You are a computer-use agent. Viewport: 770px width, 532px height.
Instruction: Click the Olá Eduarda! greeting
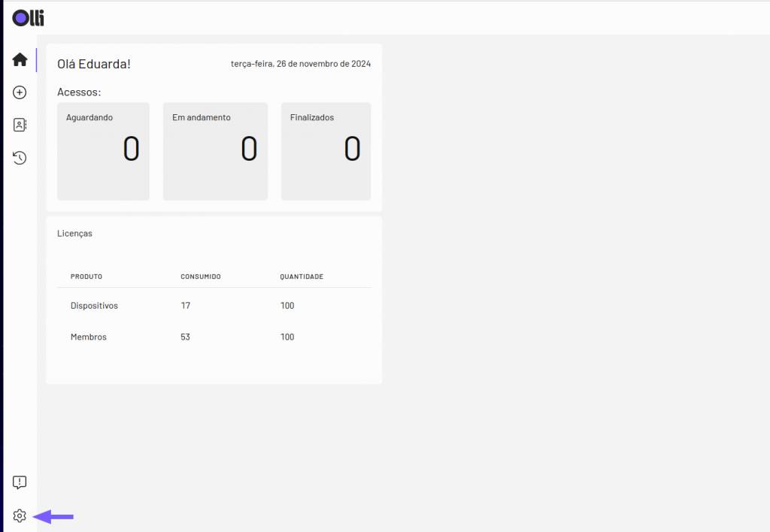[94, 65]
